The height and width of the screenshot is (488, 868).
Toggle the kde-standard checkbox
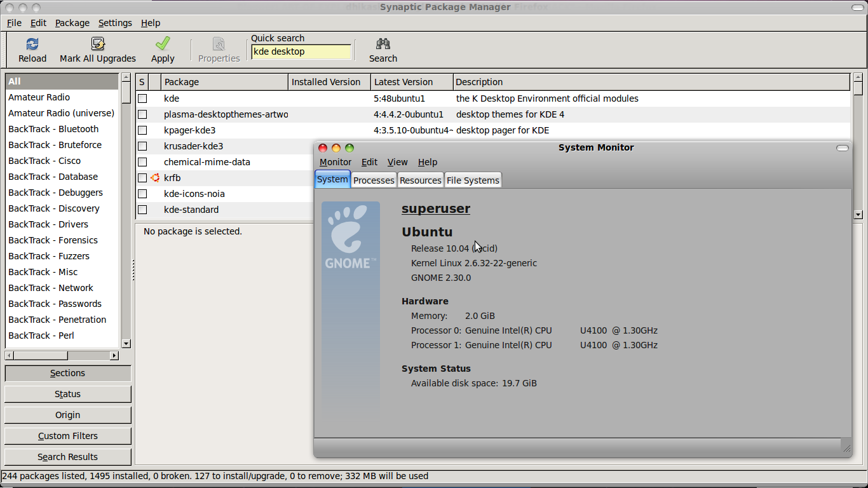click(x=142, y=210)
